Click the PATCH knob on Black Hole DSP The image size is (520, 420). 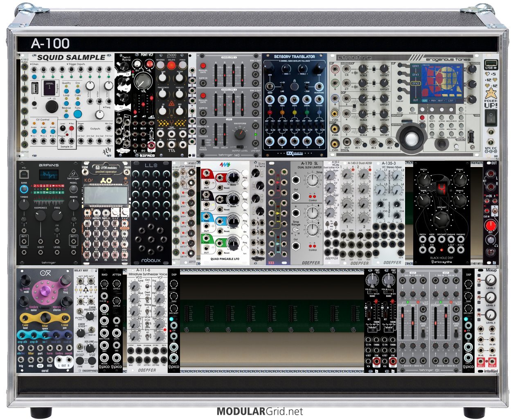(x=423, y=179)
